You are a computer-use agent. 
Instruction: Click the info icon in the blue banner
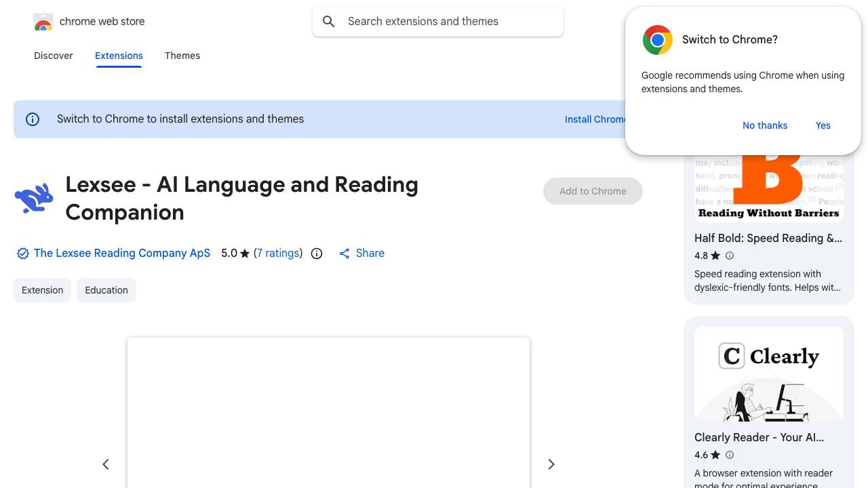coord(33,119)
